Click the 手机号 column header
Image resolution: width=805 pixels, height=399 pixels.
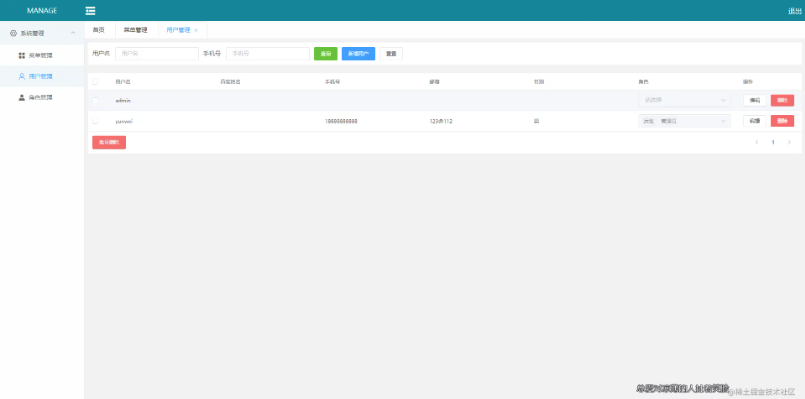click(333, 81)
